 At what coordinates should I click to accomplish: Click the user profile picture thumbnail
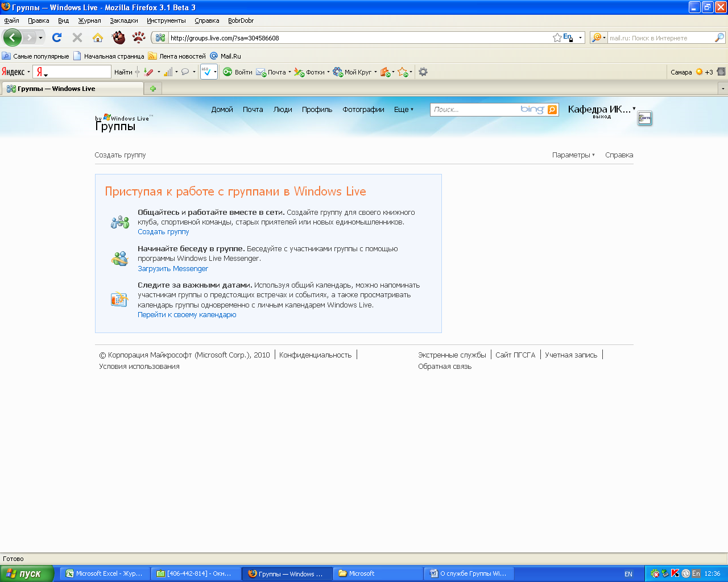644,118
